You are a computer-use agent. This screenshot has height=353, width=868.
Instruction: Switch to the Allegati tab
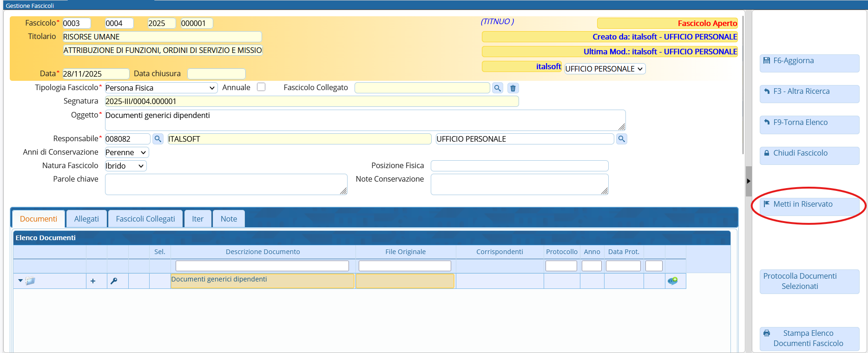86,219
